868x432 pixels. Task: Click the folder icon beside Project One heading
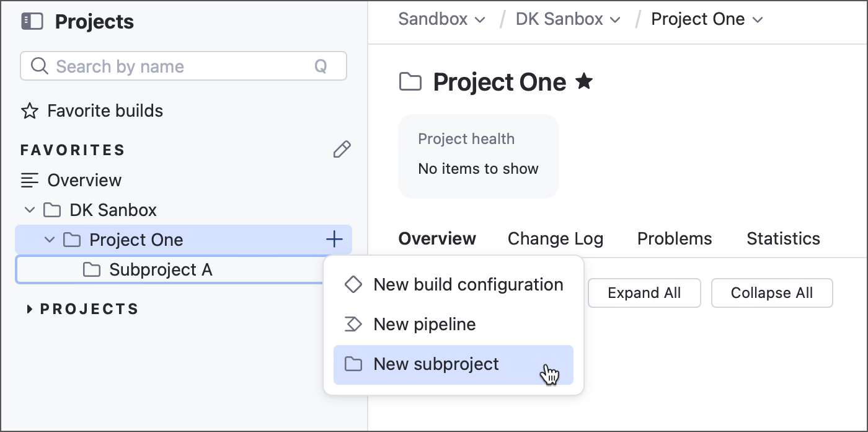(410, 81)
